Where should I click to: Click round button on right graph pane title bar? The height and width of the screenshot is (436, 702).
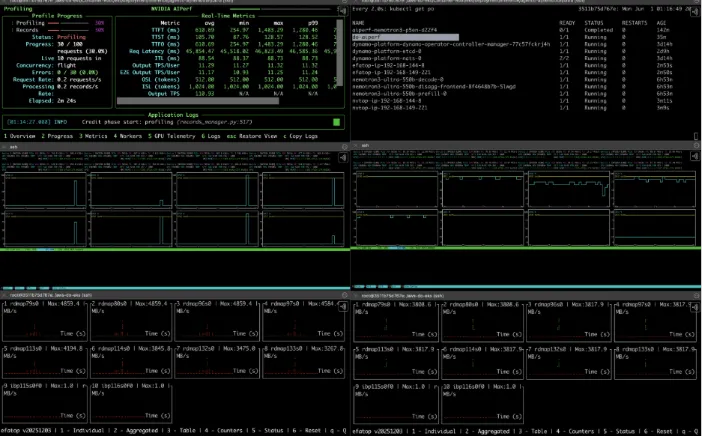696,145
